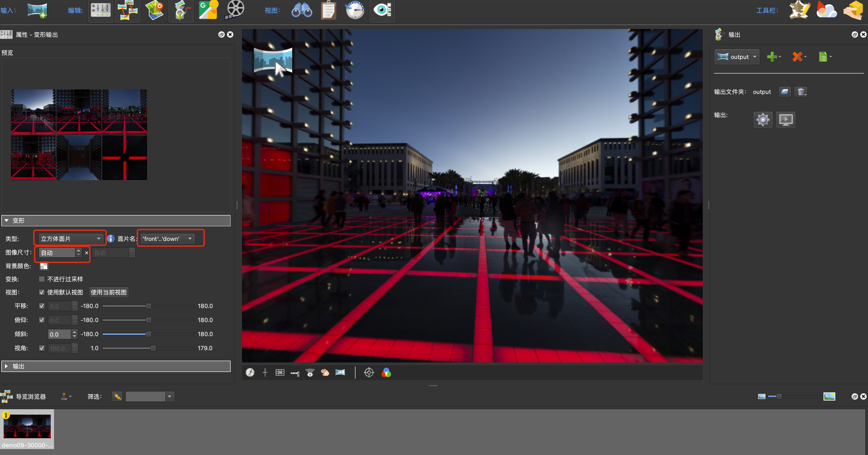
Task: Click the color wheel icon below the viewer
Action: pyautogui.click(x=386, y=372)
